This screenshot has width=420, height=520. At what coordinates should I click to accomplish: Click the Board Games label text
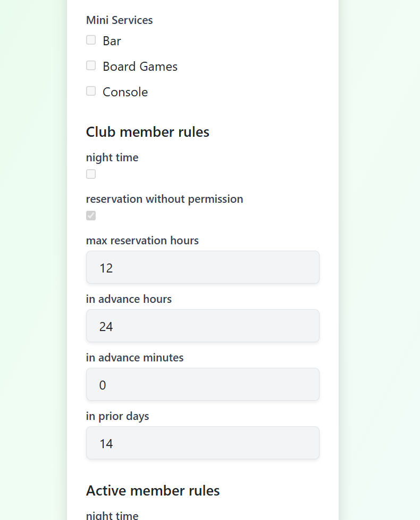140,66
